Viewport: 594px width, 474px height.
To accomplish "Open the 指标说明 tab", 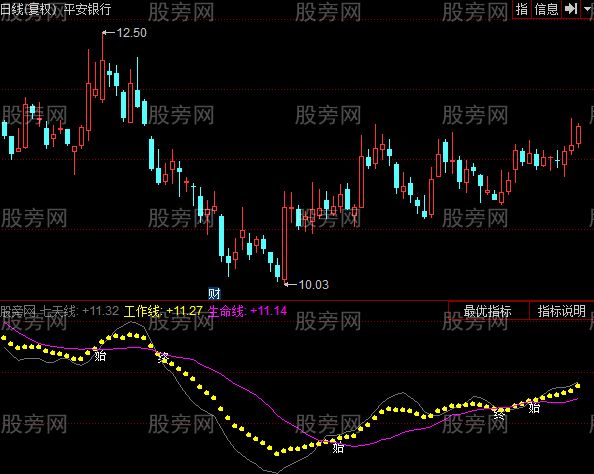I will (x=561, y=311).
